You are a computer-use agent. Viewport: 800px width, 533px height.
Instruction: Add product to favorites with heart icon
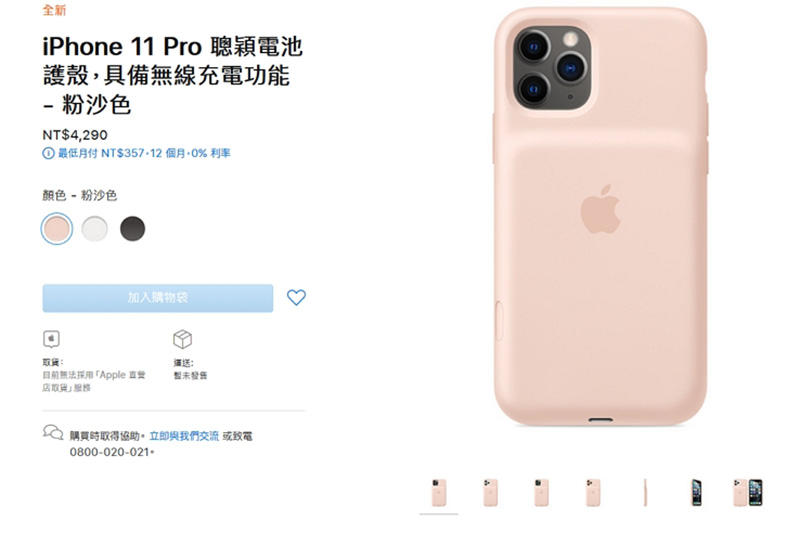tap(296, 297)
